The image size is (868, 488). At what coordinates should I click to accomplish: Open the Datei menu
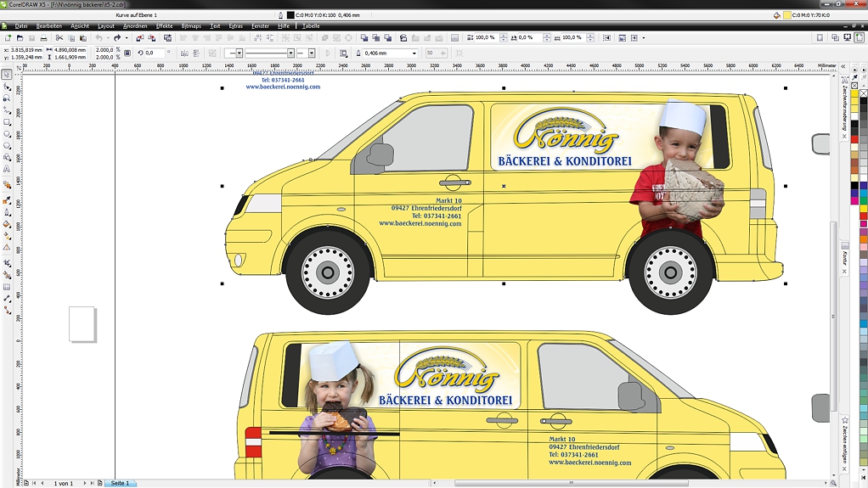[21, 26]
